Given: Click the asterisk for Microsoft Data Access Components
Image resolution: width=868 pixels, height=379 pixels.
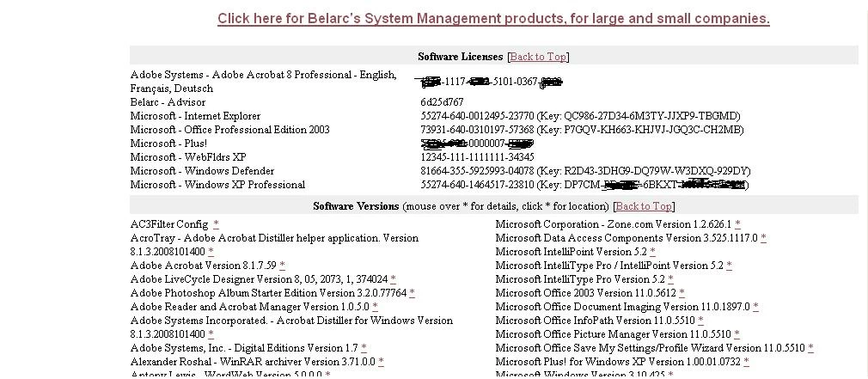Looking at the screenshot, I should pos(763,238).
